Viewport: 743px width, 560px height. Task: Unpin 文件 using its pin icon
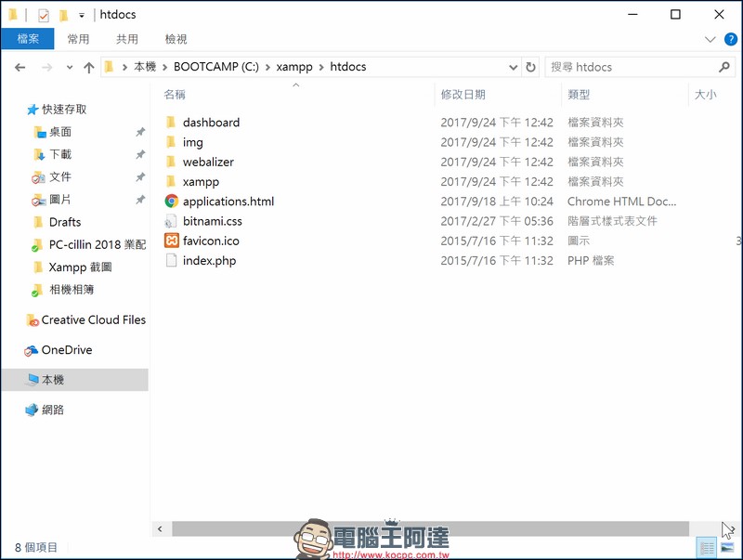[x=140, y=177]
